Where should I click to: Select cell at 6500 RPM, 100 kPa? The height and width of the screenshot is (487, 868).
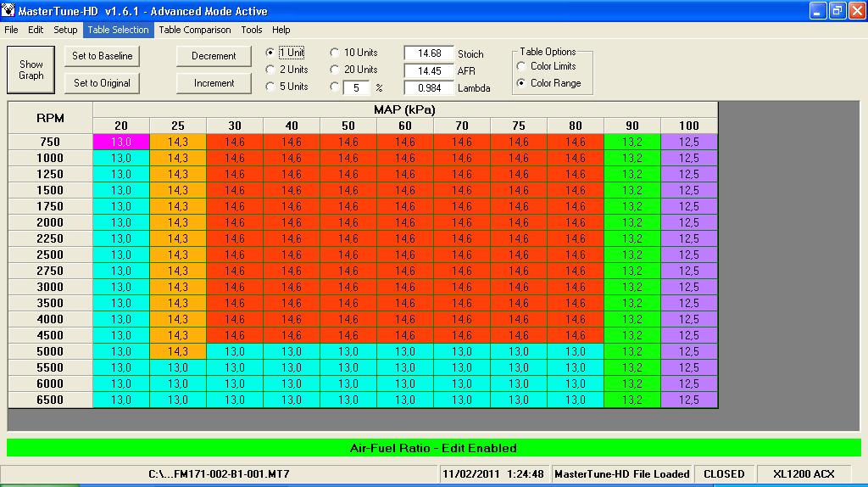[x=689, y=400]
